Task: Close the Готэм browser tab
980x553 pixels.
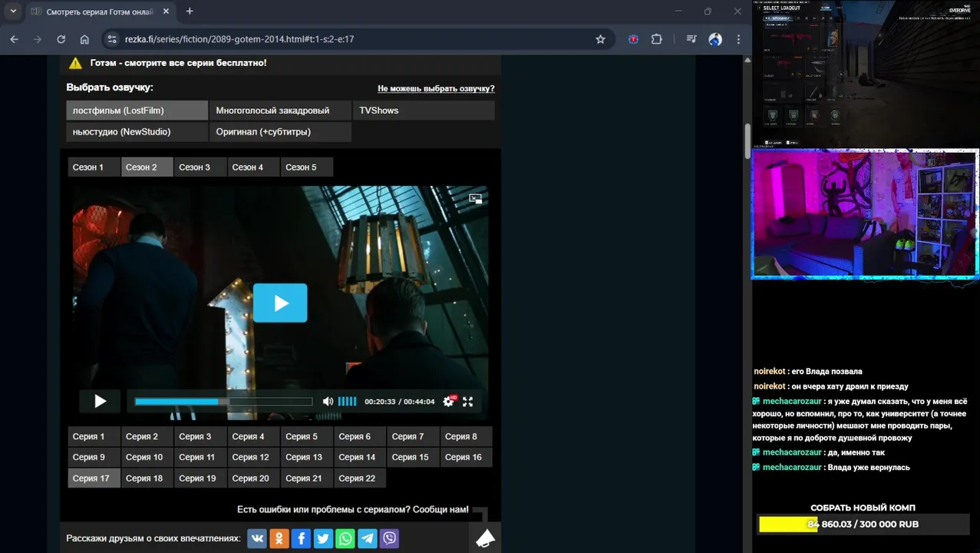Action: (x=166, y=12)
